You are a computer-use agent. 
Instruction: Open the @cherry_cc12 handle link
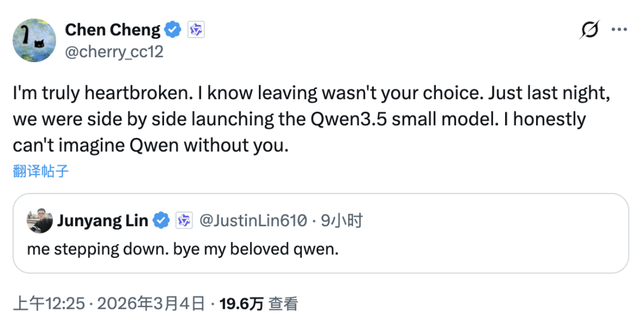(113, 52)
